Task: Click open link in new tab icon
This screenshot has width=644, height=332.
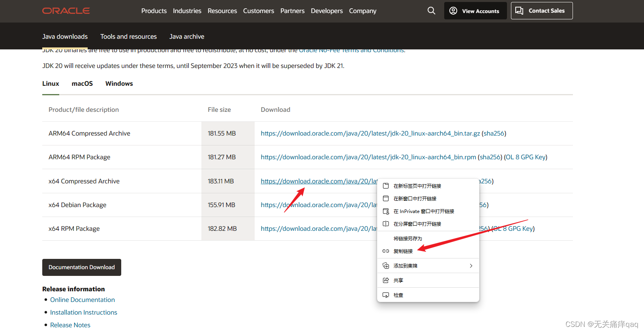Action: point(386,186)
